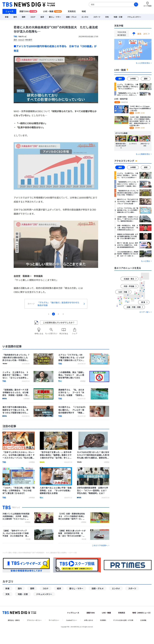
Task: Click the 学びがある open-book reaction icon
Action: (x=64, y=330)
